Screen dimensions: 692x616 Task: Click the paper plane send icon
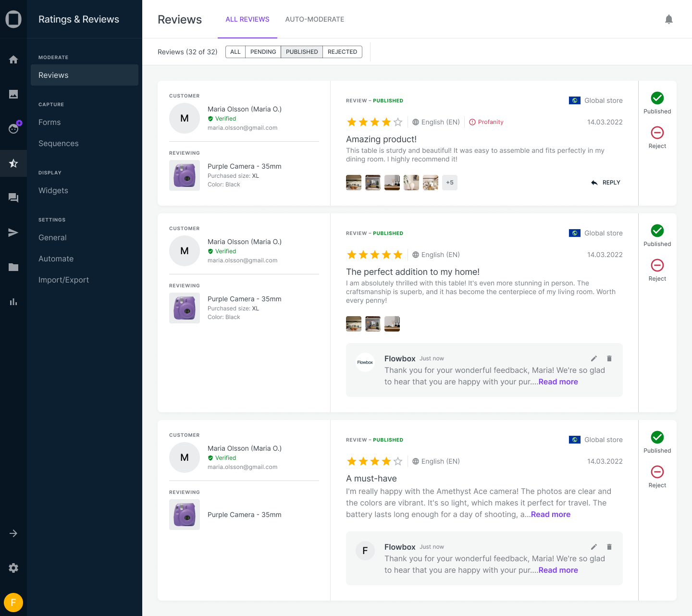tap(13, 233)
